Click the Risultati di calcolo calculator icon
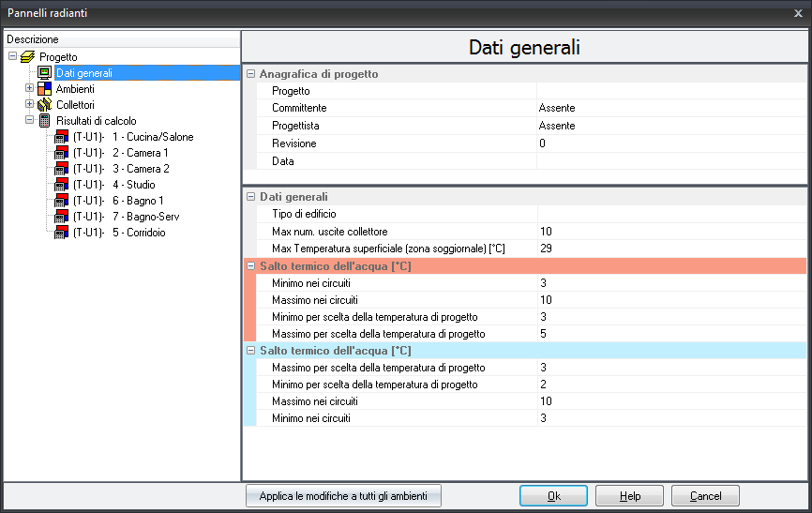Image resolution: width=812 pixels, height=513 pixels. pyautogui.click(x=45, y=121)
